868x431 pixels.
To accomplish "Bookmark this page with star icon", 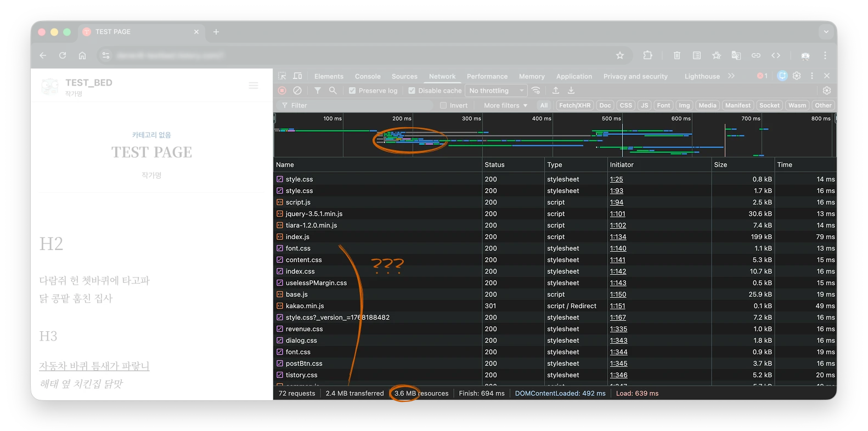I will (620, 55).
